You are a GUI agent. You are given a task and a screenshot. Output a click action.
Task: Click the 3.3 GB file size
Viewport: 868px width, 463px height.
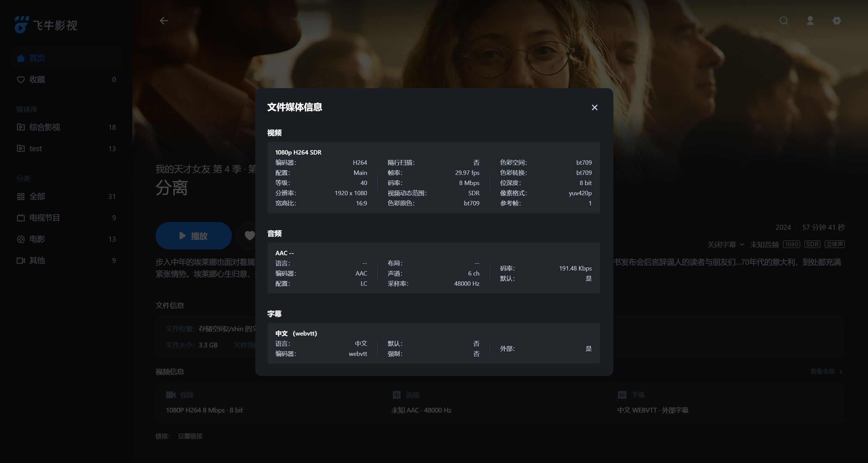[x=208, y=345]
